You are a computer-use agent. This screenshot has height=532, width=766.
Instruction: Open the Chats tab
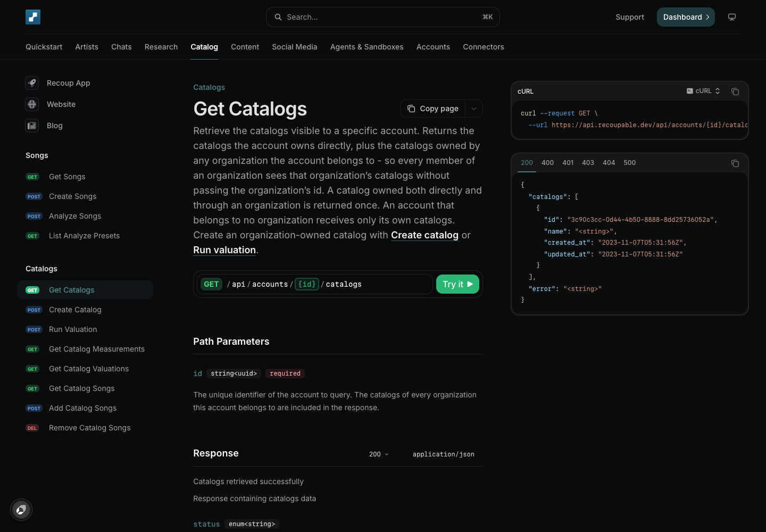(121, 47)
